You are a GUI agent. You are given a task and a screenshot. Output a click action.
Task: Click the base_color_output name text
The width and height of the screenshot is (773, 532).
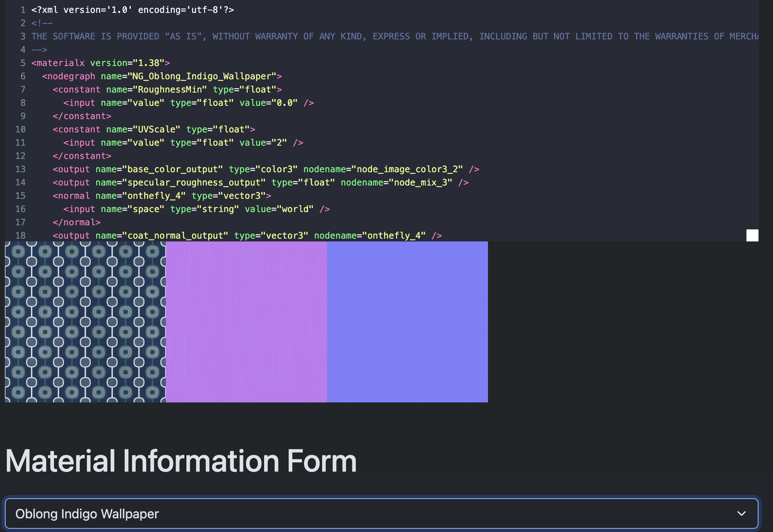click(x=173, y=169)
